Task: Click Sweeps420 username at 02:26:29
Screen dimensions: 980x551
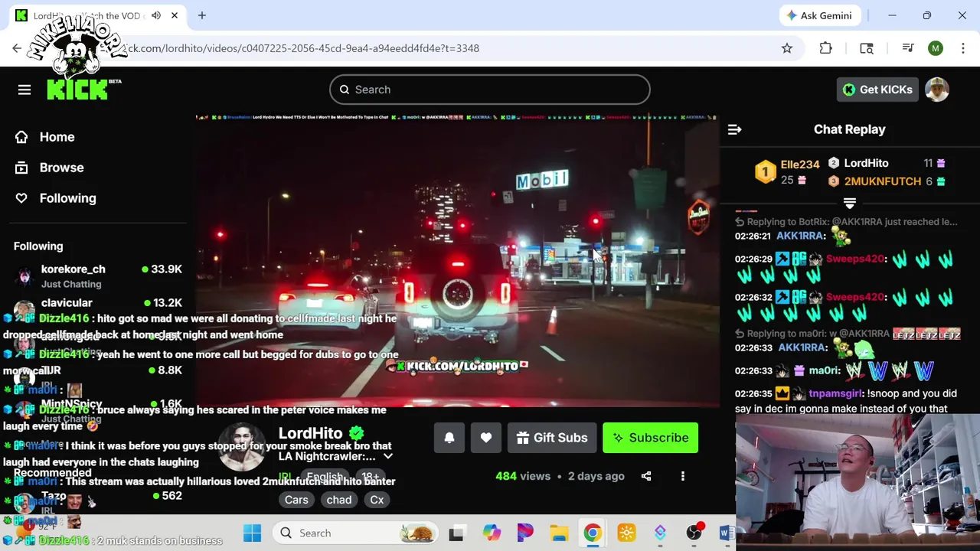Action: point(855,259)
